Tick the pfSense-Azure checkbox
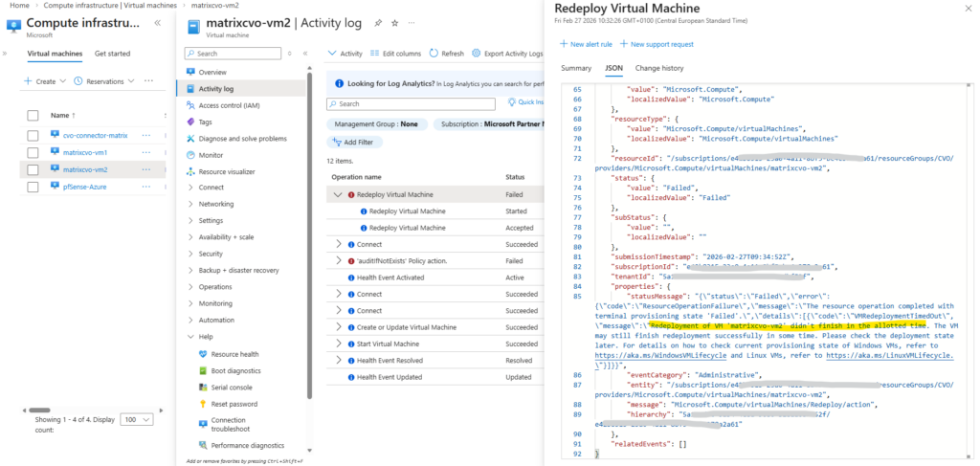This screenshot has height=466, width=980. 33,186
